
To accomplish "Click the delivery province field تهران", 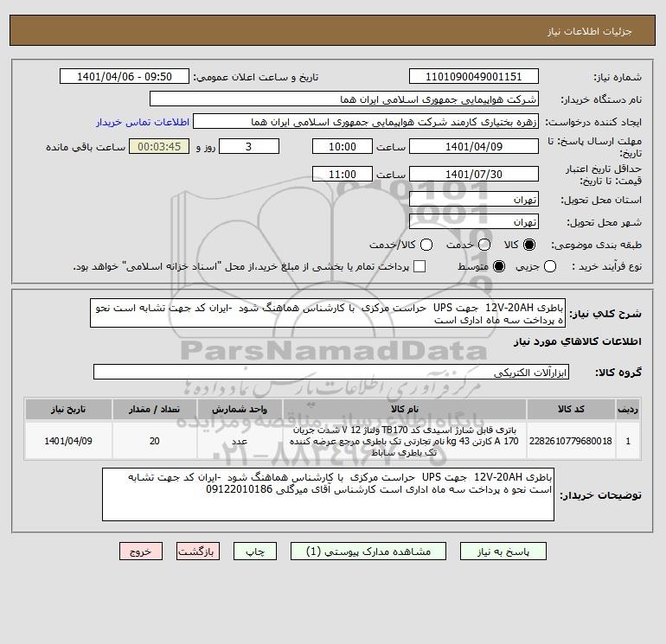I will 474,200.
